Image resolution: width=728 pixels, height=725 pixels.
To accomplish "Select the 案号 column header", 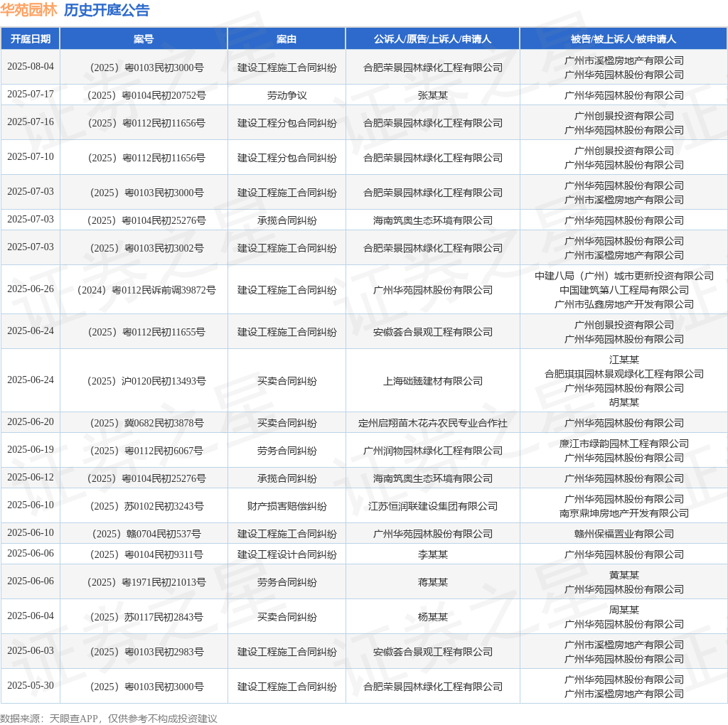I will [x=144, y=39].
